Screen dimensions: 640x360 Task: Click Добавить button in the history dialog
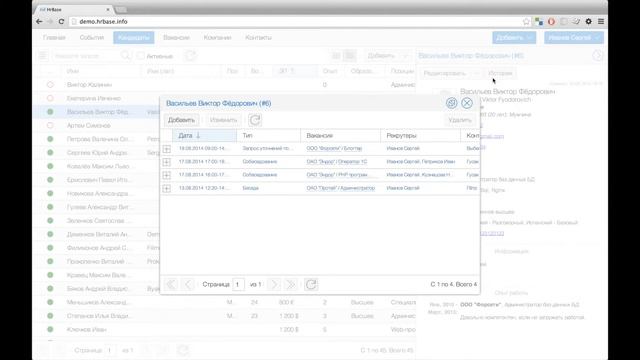click(x=181, y=120)
